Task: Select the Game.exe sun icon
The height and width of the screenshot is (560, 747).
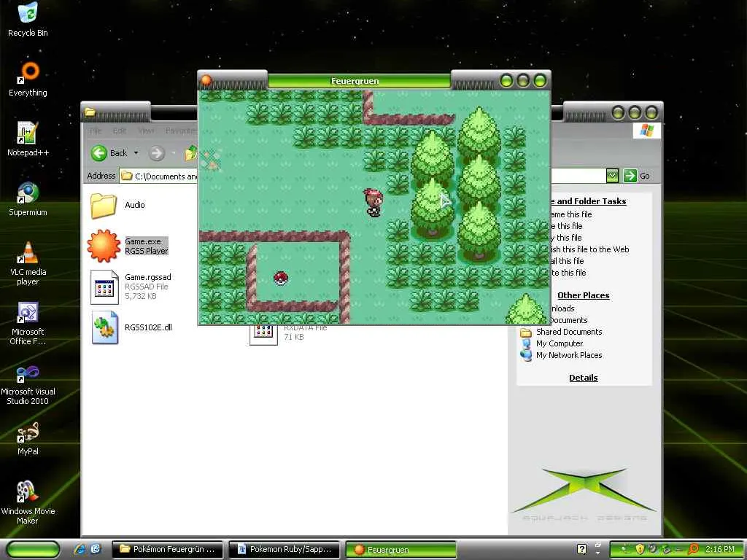Action: [104, 246]
